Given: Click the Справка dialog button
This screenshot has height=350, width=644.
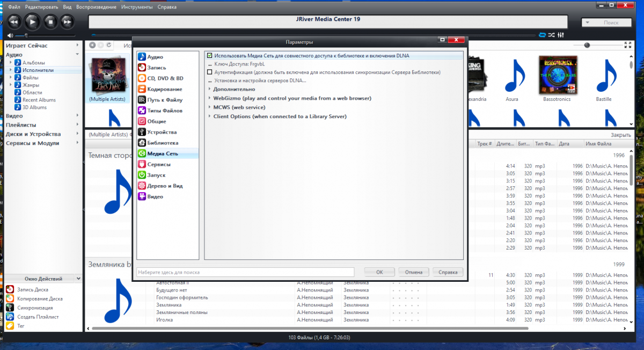Looking at the screenshot, I should click(x=448, y=272).
